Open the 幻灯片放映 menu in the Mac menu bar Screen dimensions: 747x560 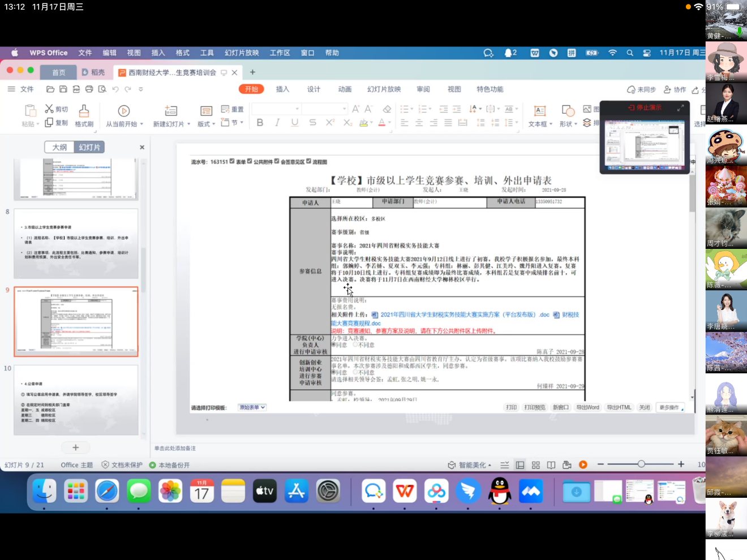click(242, 53)
